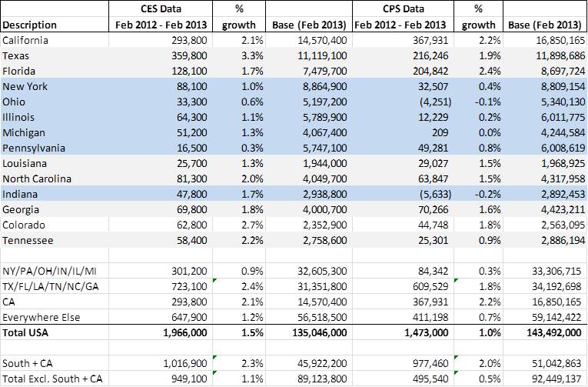Screen dimensions: 588x387
Task: Click North Carolina CES value 81,300
Action: tap(191, 178)
